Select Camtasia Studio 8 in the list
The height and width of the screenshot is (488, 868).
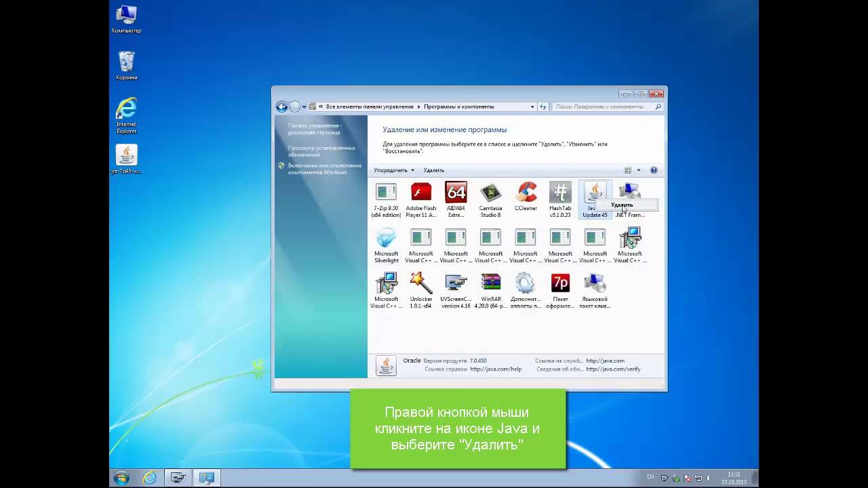pos(490,199)
